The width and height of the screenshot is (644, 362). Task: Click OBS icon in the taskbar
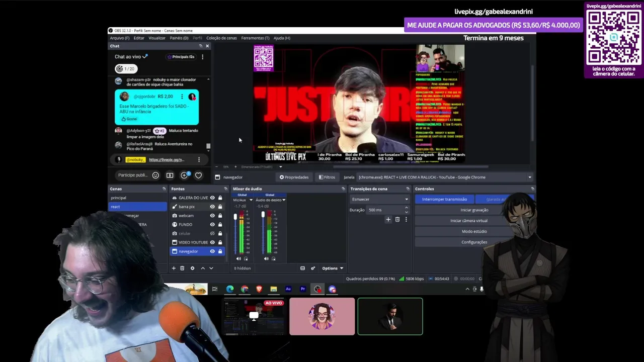click(317, 289)
